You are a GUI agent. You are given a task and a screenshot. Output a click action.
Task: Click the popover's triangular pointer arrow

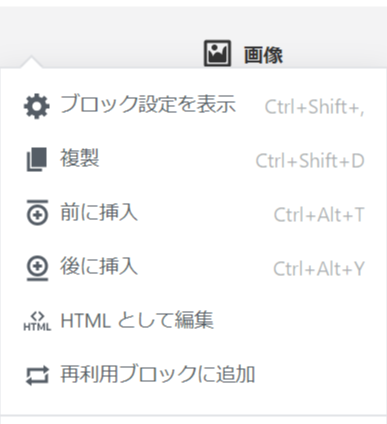(x=31, y=62)
